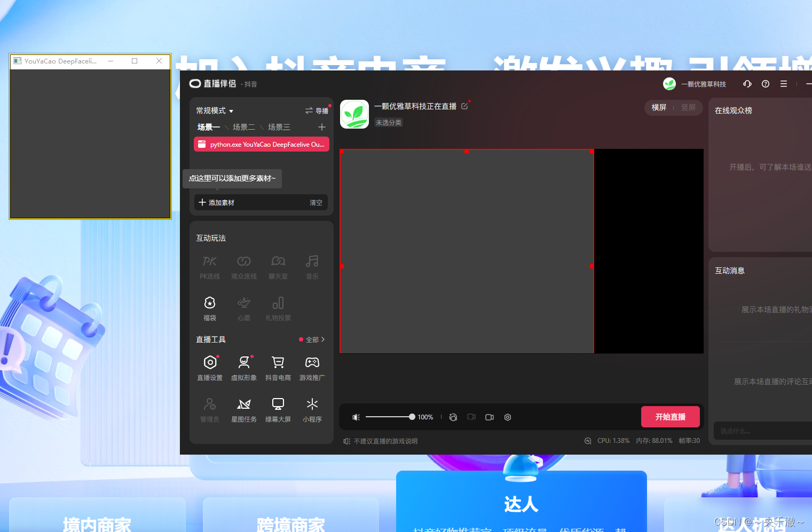Add a new scene with plus button

(x=322, y=127)
